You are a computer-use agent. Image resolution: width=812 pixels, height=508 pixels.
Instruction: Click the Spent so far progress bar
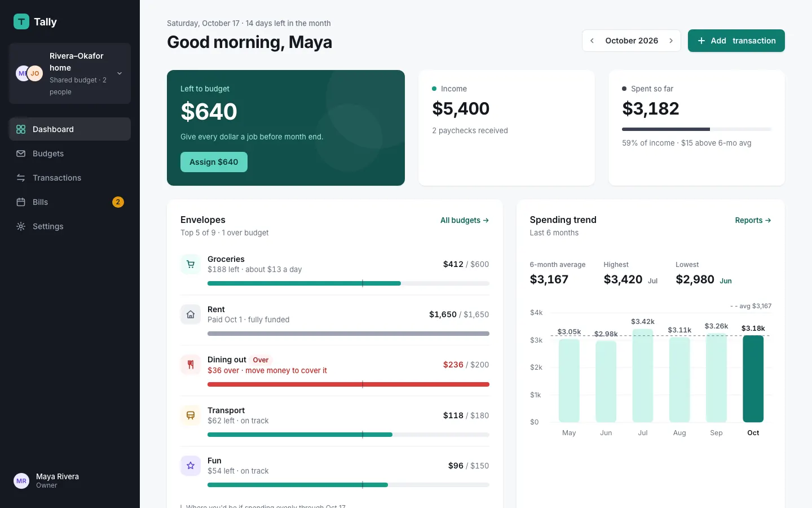tap(696, 129)
